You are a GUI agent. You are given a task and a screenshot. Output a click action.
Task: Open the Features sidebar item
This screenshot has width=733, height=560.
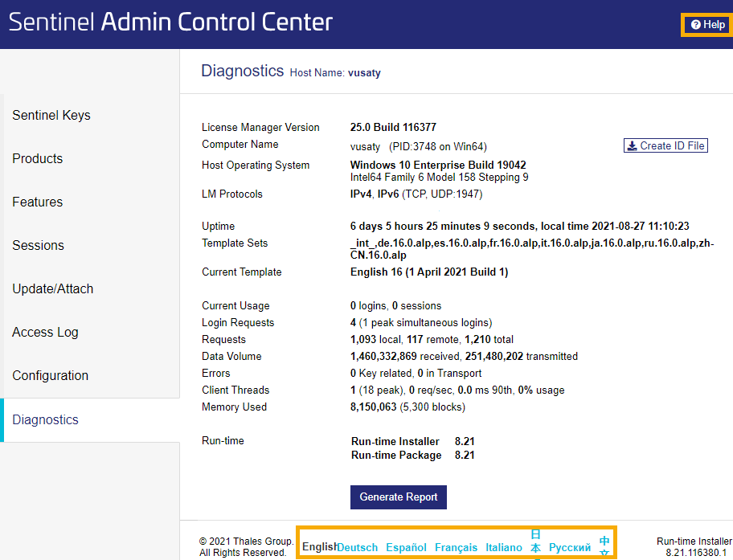[x=38, y=202]
